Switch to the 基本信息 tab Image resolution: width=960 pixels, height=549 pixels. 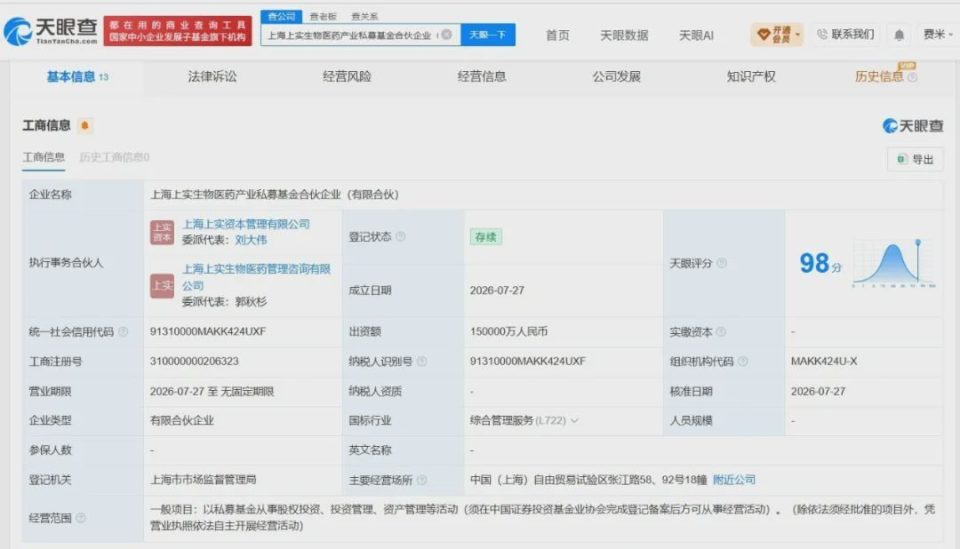[x=77, y=77]
